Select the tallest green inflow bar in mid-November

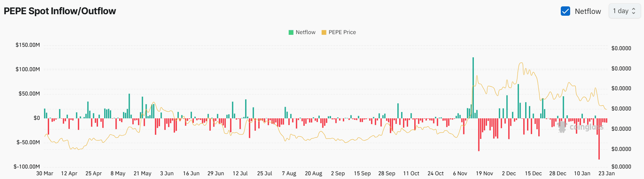pos(473,86)
